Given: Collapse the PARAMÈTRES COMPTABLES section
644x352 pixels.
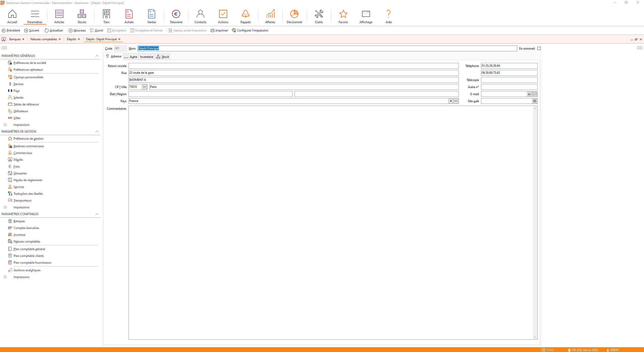Looking at the screenshot, I should (97, 214).
